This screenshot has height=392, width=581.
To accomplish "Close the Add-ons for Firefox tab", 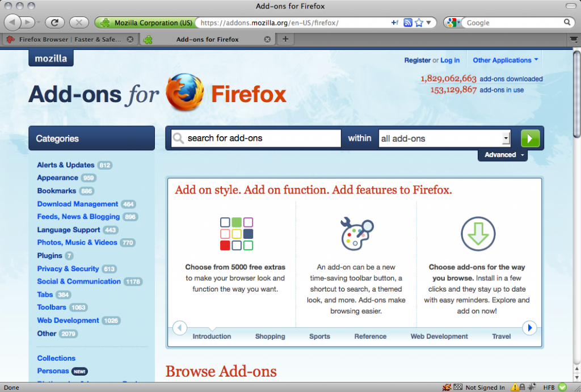I will tap(267, 39).
